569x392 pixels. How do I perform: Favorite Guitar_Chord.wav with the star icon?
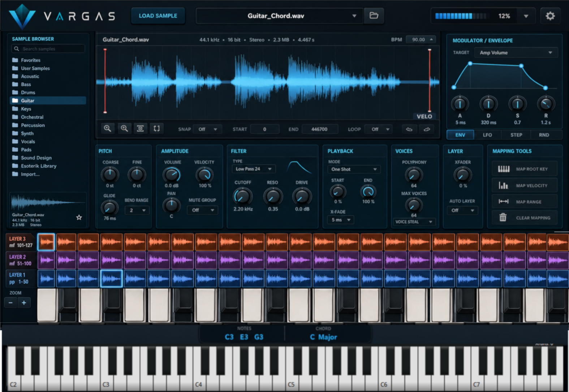pos(79,217)
